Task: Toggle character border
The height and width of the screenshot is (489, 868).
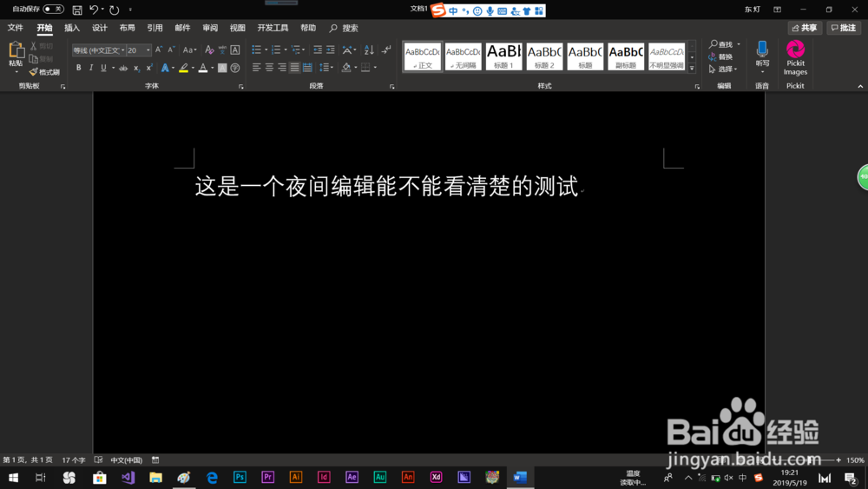Action: point(235,50)
